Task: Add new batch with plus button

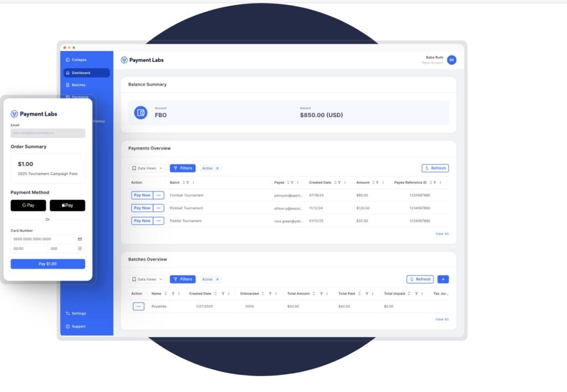Action: pyautogui.click(x=443, y=279)
